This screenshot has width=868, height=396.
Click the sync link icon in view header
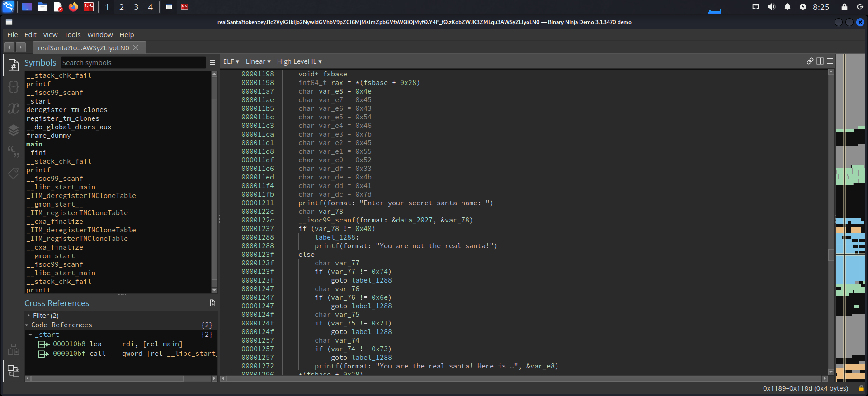coord(810,61)
